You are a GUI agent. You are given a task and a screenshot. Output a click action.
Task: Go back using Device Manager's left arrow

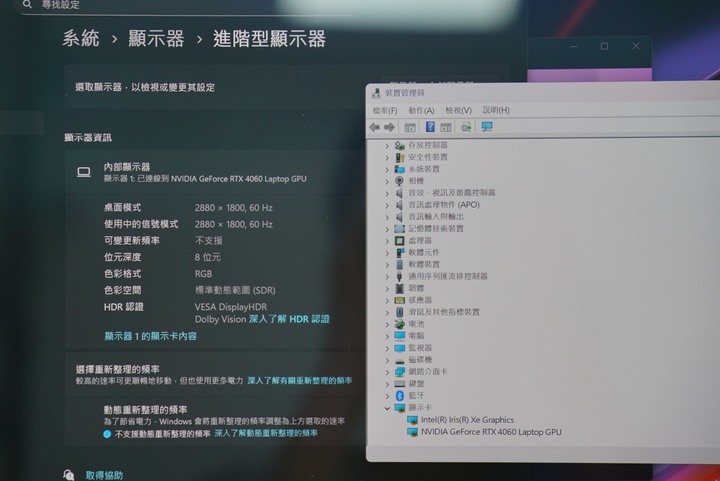[x=374, y=127]
